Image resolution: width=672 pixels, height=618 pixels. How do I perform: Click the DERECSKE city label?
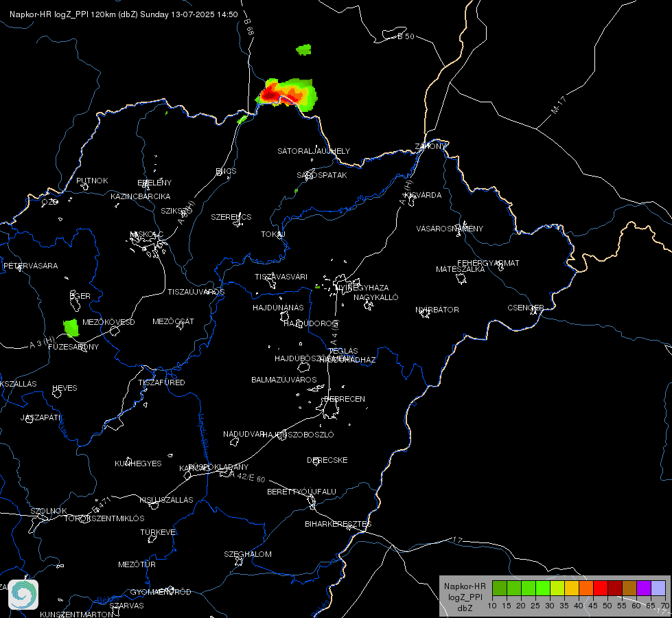pos(327,460)
